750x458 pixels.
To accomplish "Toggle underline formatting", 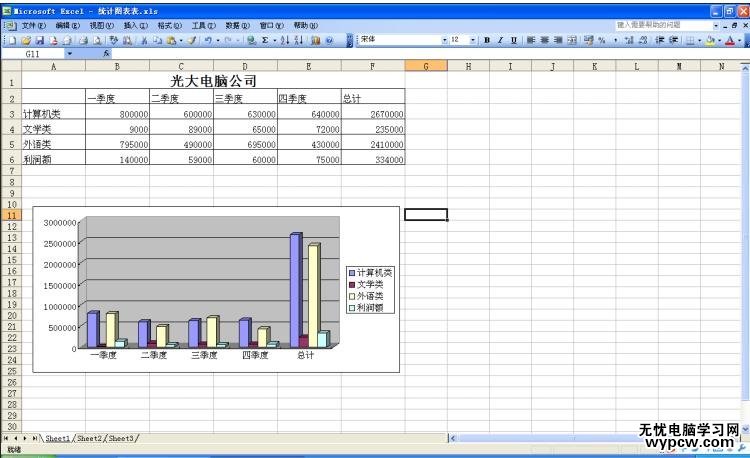I will pyautogui.click(x=513, y=40).
